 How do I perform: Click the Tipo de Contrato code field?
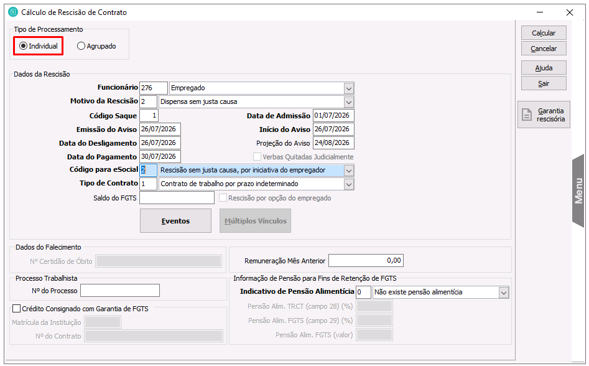point(148,184)
